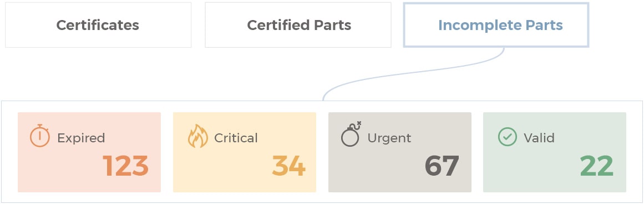This screenshot has height=204, width=644.
Task: Click the Expired count 123
Action: click(125, 166)
